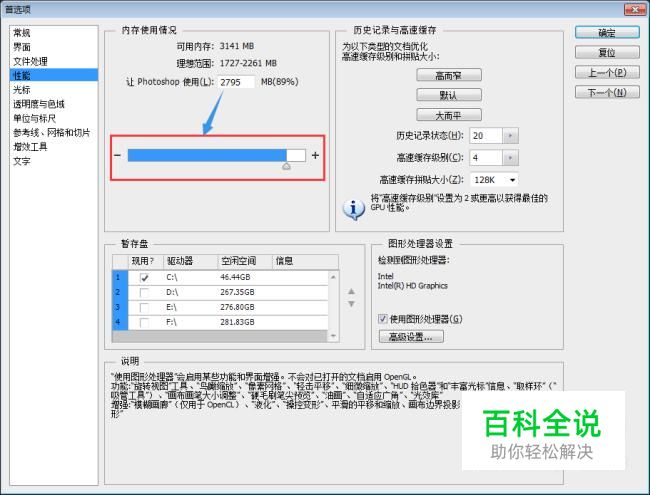Expand the 历史记录状态 dropdown arrow
Viewport: 650px width, 495px height.
click(x=510, y=136)
